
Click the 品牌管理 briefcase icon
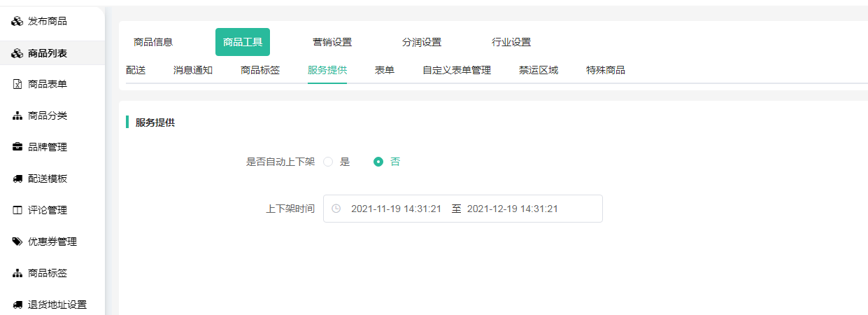pyautogui.click(x=17, y=148)
